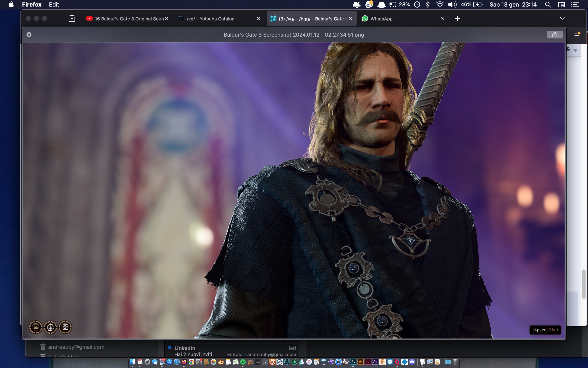Viewport: 588px width, 368px height.
Task: Open InDesign from the Dock
Action: click(x=368, y=362)
